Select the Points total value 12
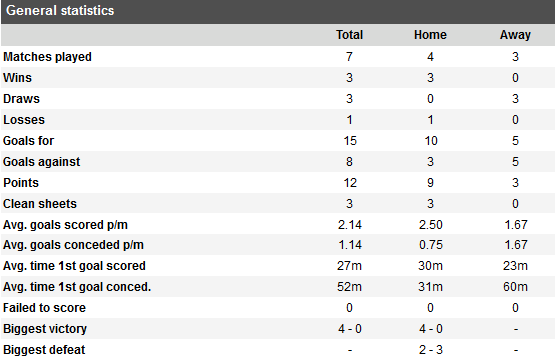 coord(350,183)
